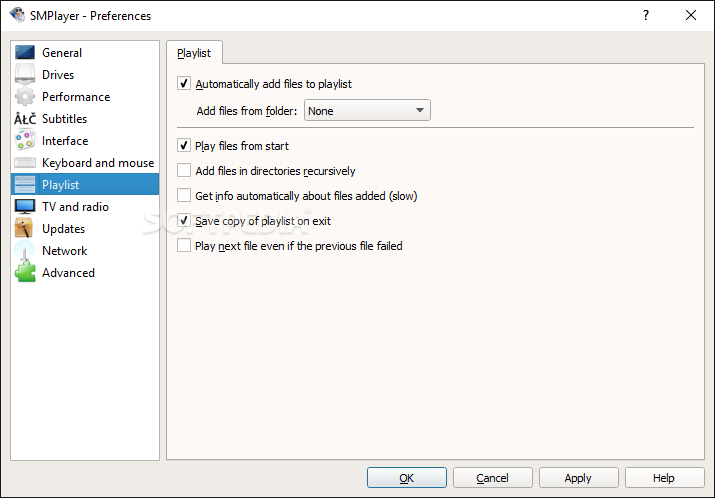Select Playlist item in the sidebar list
Screen dimensions: 715x498
pyautogui.click(x=60, y=185)
